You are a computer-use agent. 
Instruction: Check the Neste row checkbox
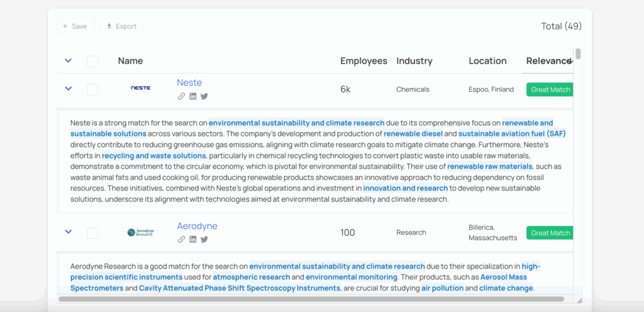[92, 89]
